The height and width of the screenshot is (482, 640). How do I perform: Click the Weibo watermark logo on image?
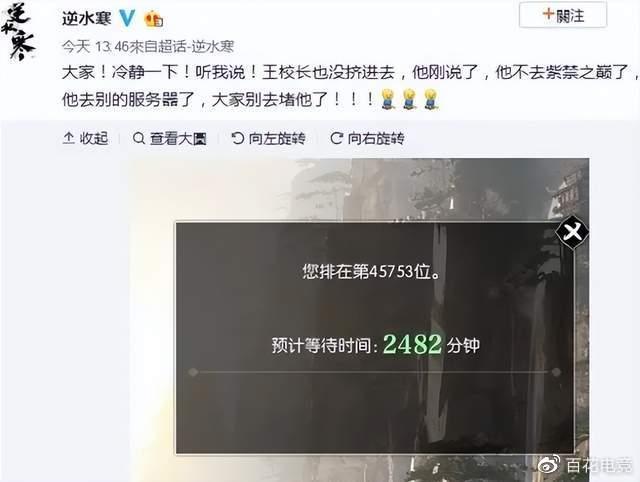tap(549, 465)
